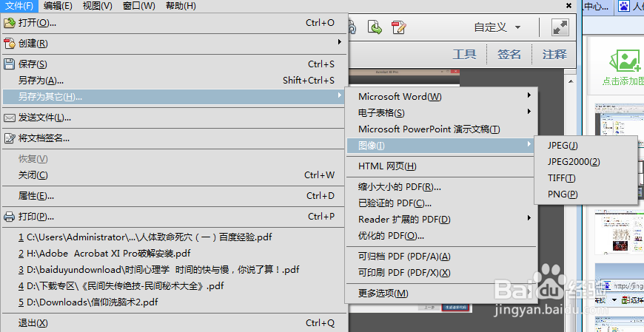
Task: Click the green arrow export-page toolbar icon
Action: pyautogui.click(x=374, y=27)
